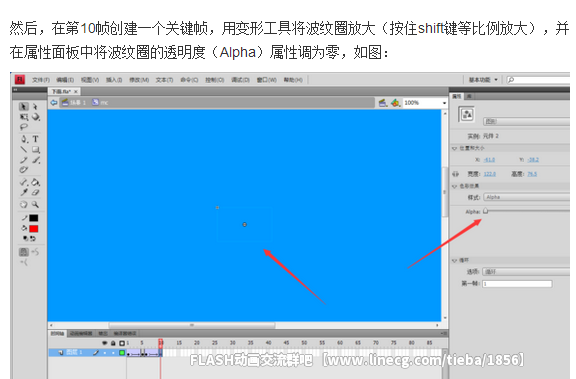
Task: Select the Text tool
Action: [x=35, y=139]
